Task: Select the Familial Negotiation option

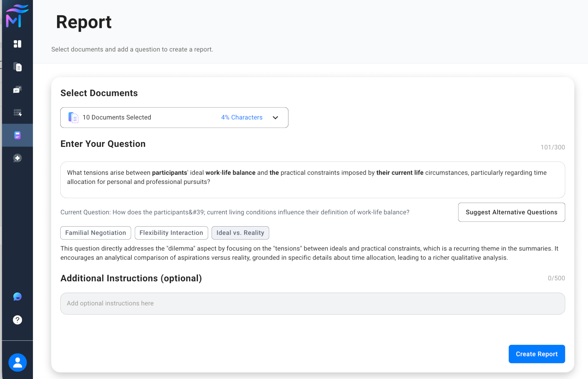Action: (x=96, y=233)
